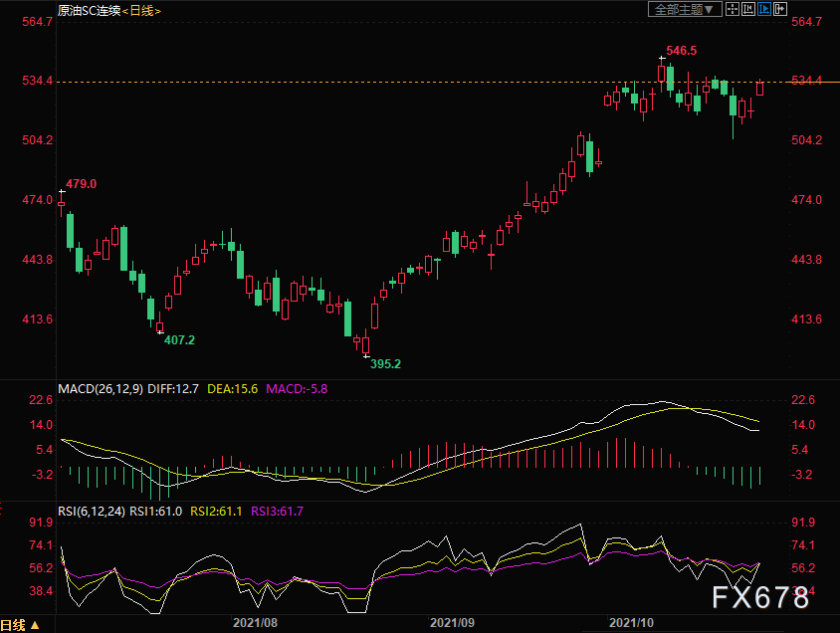
Task: Click the RSI3:61.7 value
Action: point(277,512)
